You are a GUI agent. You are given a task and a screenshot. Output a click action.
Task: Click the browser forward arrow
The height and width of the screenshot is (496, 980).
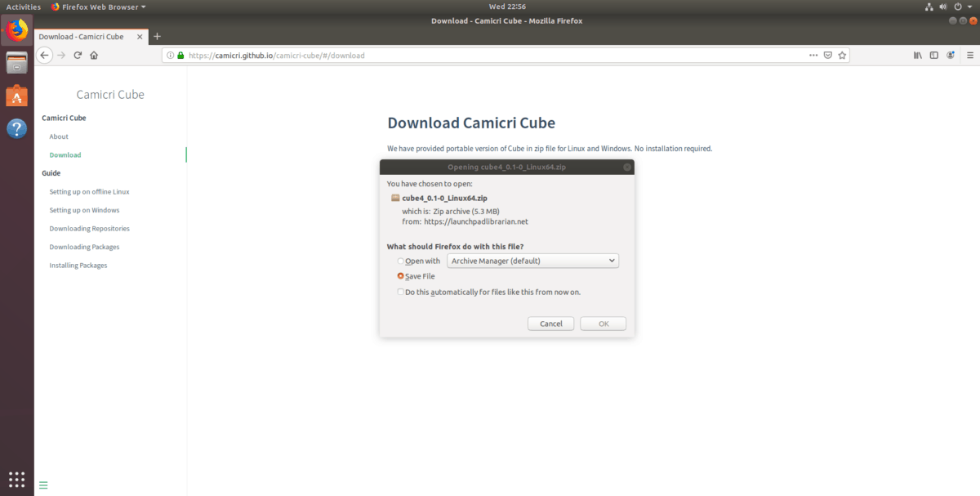tap(60, 56)
